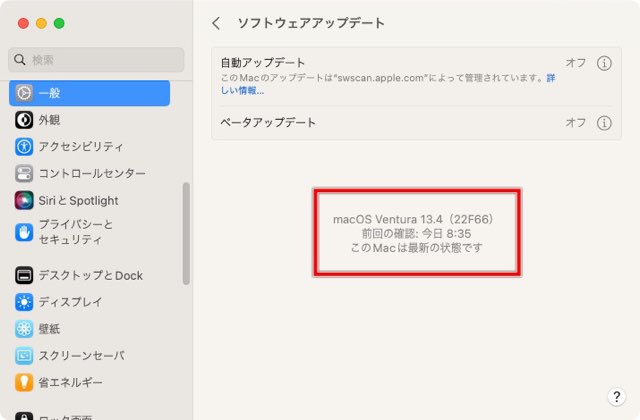Click オフ value beside ベータアップデート
This screenshot has width=640, height=420.
point(576,122)
